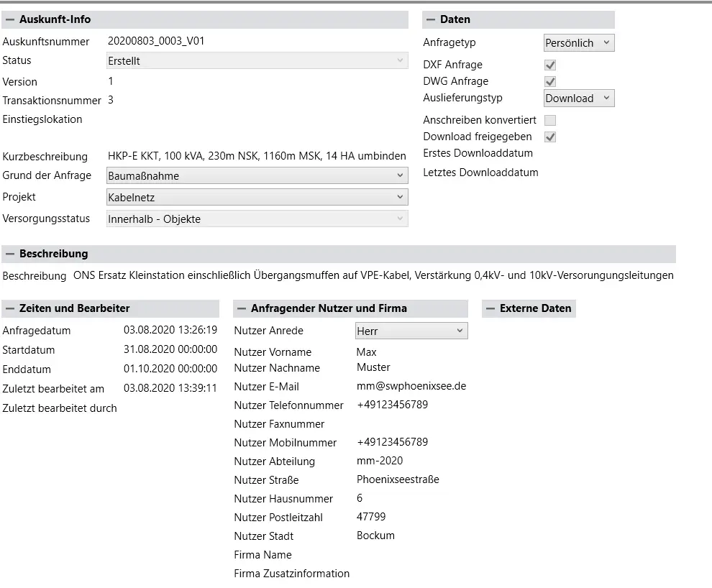Collapse the Beschreibung section

pyautogui.click(x=10, y=253)
